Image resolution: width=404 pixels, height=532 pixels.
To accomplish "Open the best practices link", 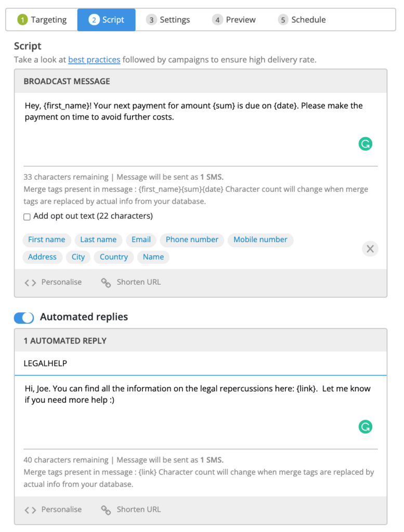I will click(x=94, y=60).
